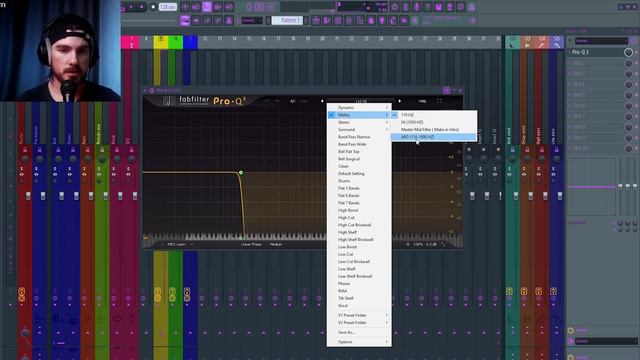Screen dimensions: 640x360
Task: Select the yellow mixer track 9 header
Action: 161,42
